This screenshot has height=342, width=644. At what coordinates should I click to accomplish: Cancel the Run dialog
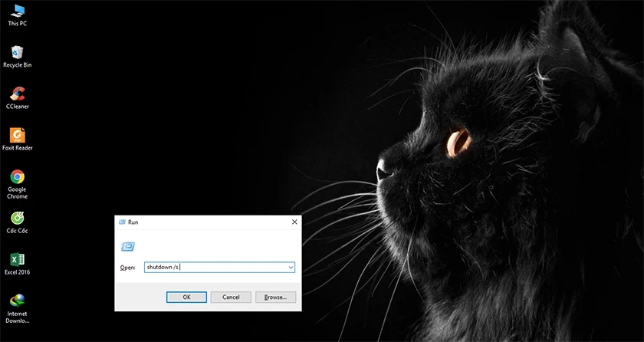point(231,298)
